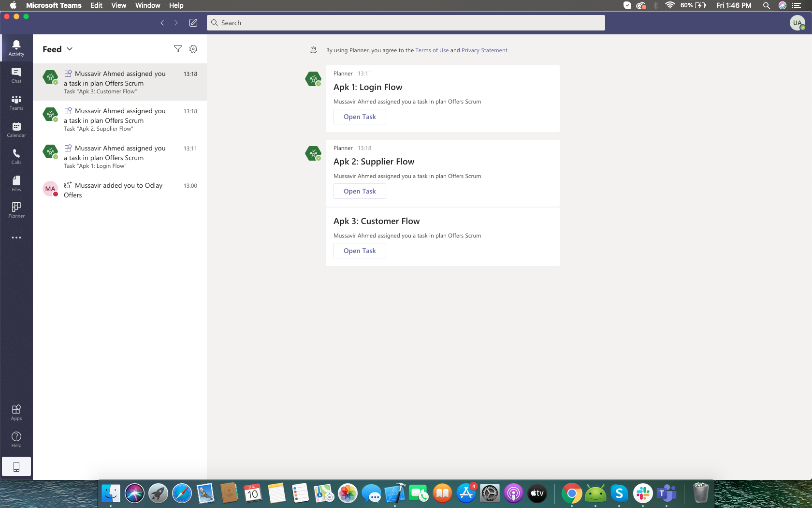Image resolution: width=812 pixels, height=508 pixels.
Task: Open the Calendar in sidebar
Action: pyautogui.click(x=16, y=129)
